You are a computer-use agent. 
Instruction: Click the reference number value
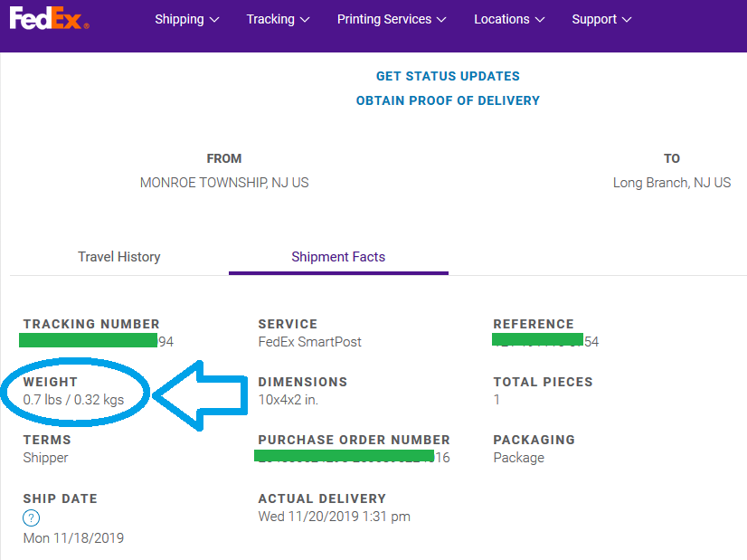pos(545,342)
